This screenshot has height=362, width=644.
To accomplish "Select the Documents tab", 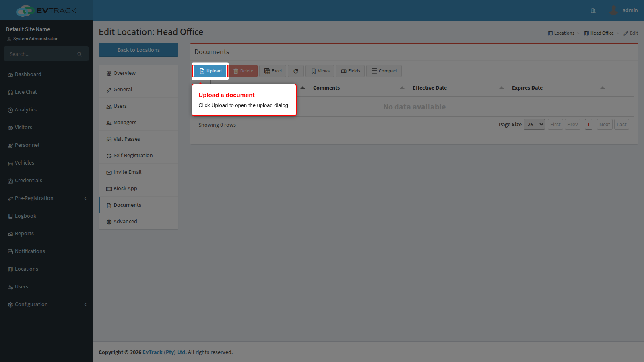I will pyautogui.click(x=138, y=205).
